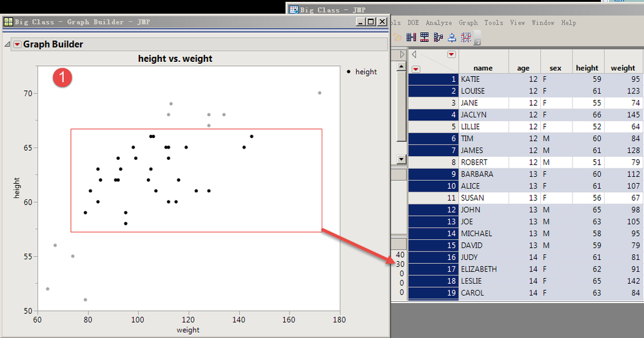644x338 pixels.
Task: Select the weight column header
Action: [623, 68]
